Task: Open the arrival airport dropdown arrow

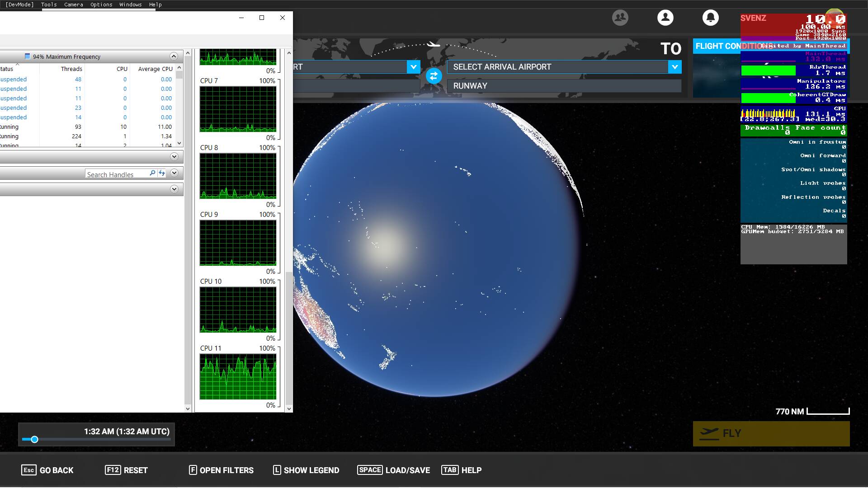Action: 675,67
